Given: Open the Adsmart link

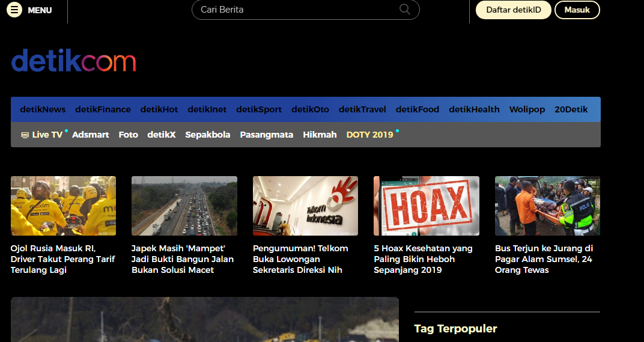Looking at the screenshot, I should pos(90,135).
